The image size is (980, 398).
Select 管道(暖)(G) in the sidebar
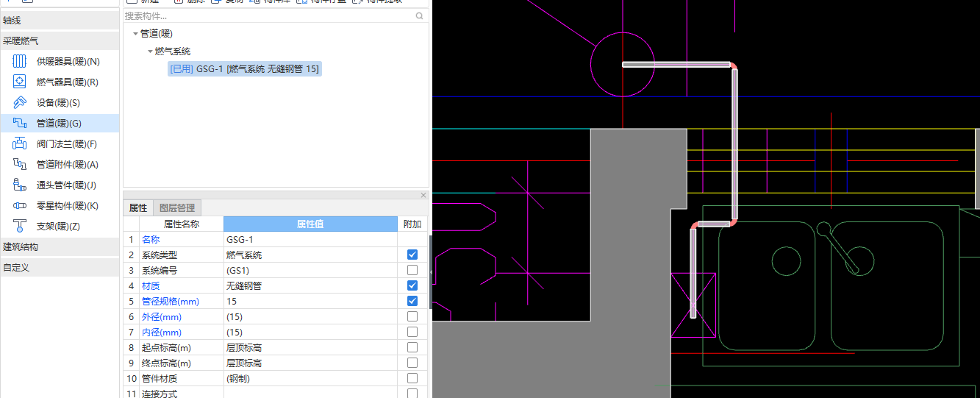point(60,124)
